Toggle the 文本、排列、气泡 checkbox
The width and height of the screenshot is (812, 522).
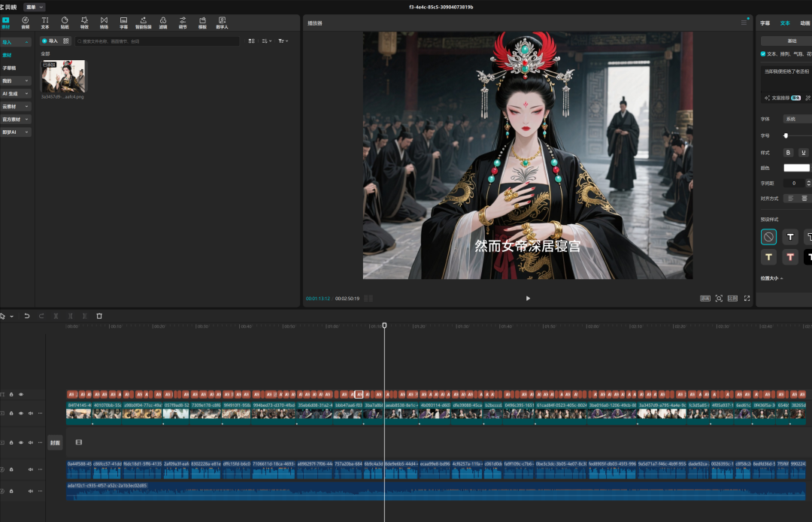coord(763,54)
